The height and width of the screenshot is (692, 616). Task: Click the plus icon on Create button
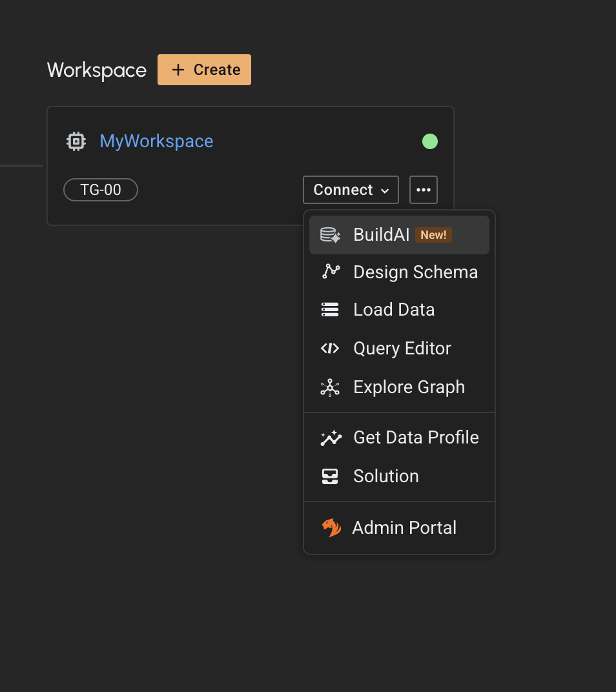pyautogui.click(x=178, y=70)
